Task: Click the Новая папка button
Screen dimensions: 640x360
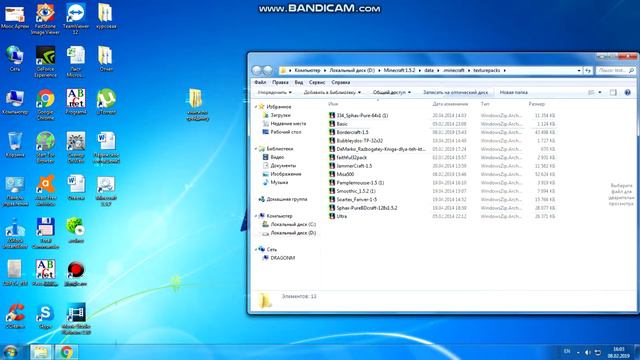Action: tap(513, 93)
